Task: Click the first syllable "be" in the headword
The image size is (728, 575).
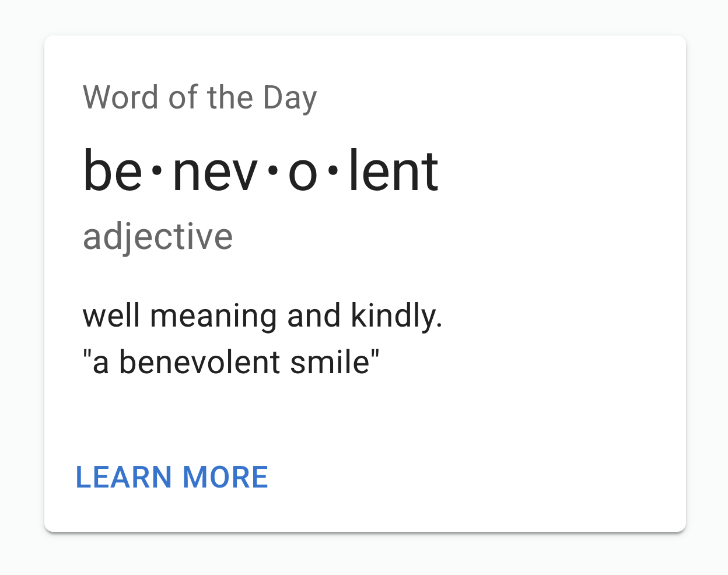Action: (x=113, y=171)
